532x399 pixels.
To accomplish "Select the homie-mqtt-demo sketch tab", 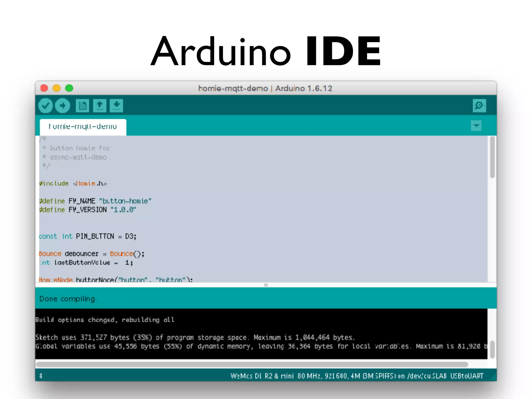I will pyautogui.click(x=83, y=127).
